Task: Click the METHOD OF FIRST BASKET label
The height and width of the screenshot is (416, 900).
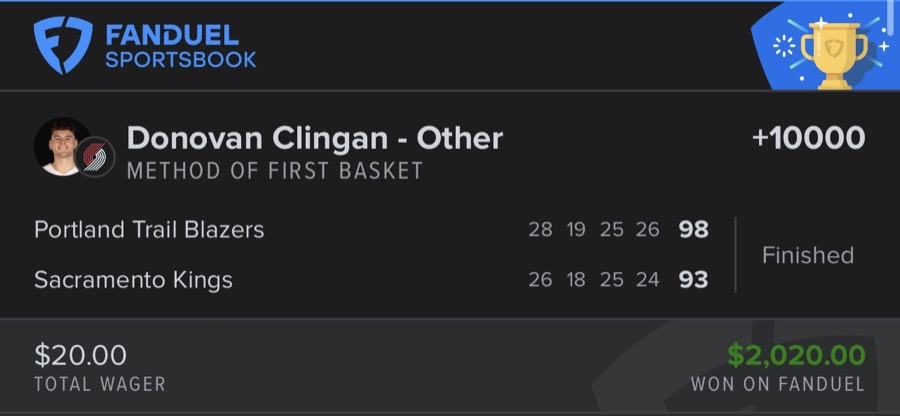Action: tap(274, 170)
